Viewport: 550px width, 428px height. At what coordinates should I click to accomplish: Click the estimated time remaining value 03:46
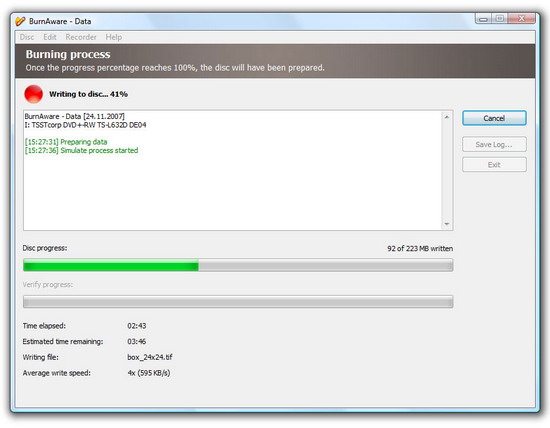click(137, 341)
